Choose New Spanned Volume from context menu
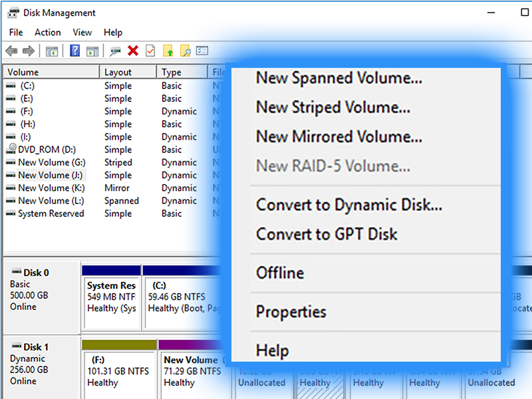 tap(338, 78)
